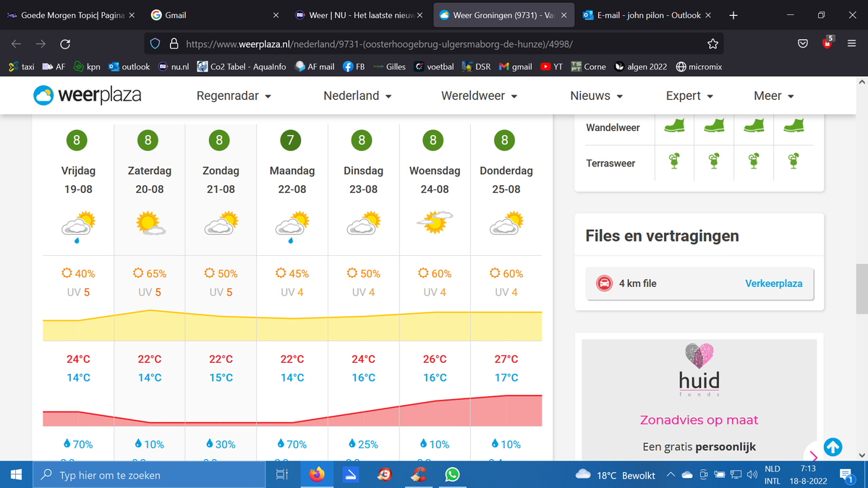
Task: Click the blue scroll-to-top arrow button
Action: coord(833,448)
